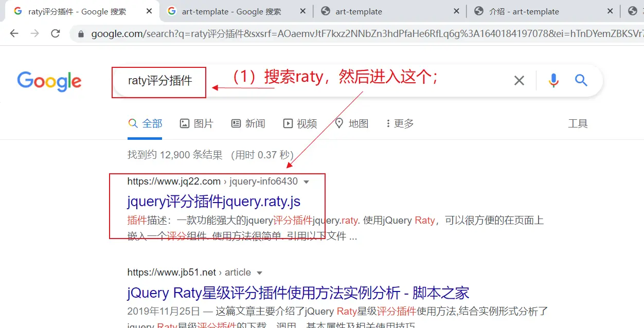Submit the search with the magnifier icon

pyautogui.click(x=581, y=80)
